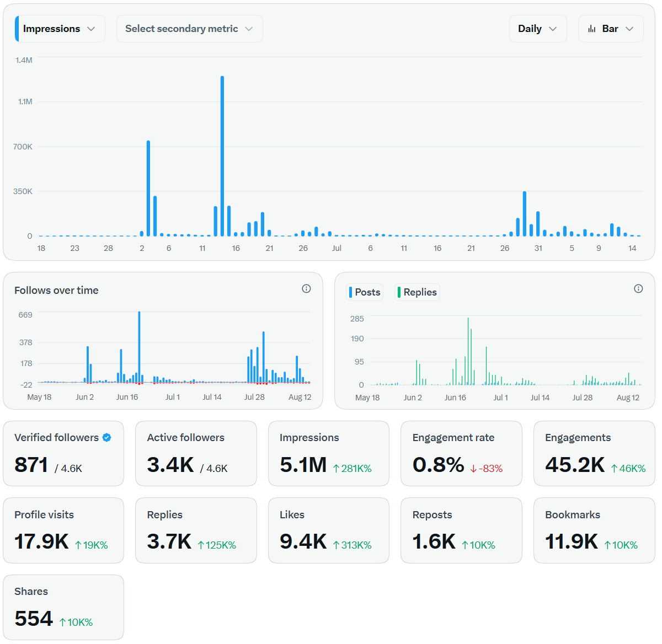Viewport: 662px width, 644px height.
Task: Click the 313K% likes change indicator
Action: pyautogui.click(x=352, y=545)
